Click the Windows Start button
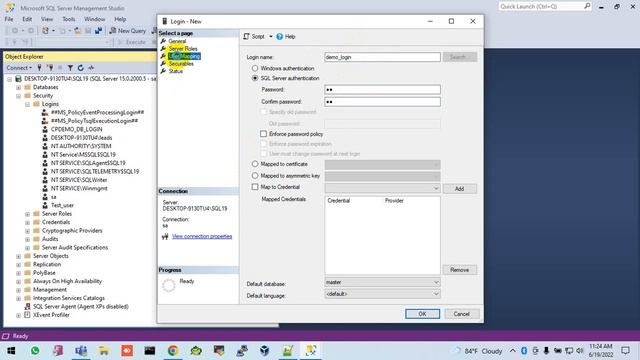640x360 pixels. pos(11,351)
